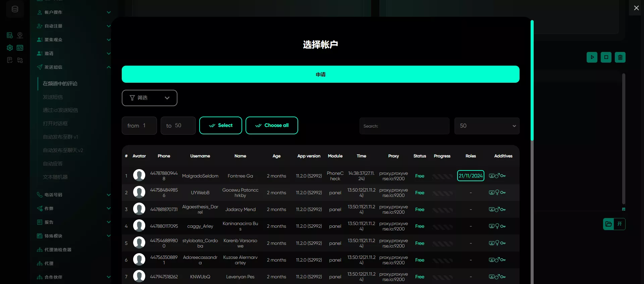The width and height of the screenshot is (644, 284).
Task: Click the play button in background panel
Action: coord(592,57)
